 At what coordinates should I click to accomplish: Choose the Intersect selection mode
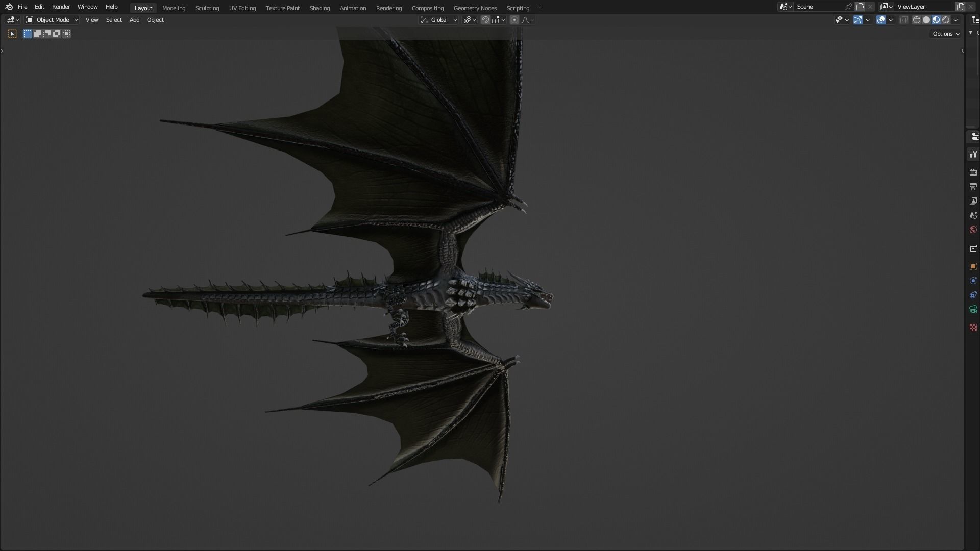click(x=66, y=34)
